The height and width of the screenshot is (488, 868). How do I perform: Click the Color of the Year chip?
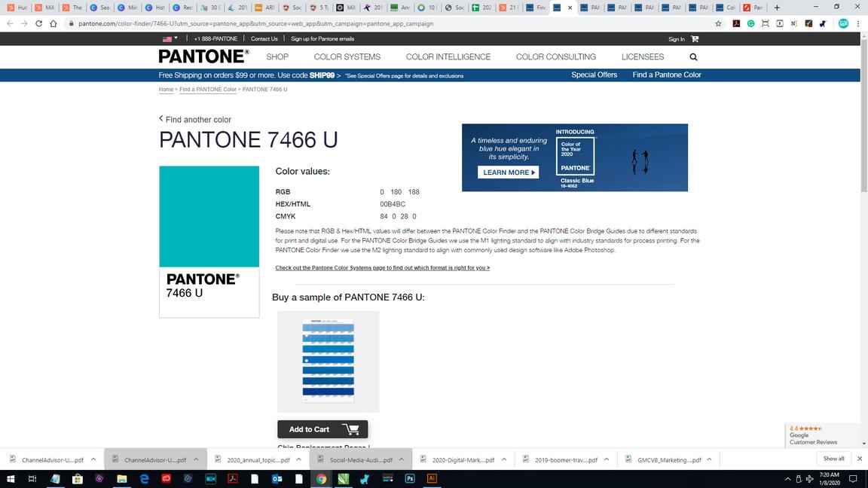tap(575, 156)
